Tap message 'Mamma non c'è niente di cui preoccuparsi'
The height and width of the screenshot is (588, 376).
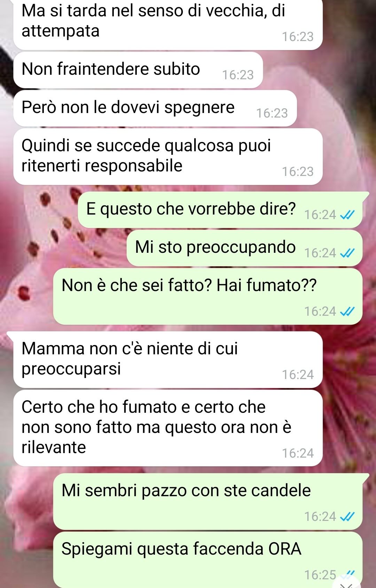(x=168, y=360)
